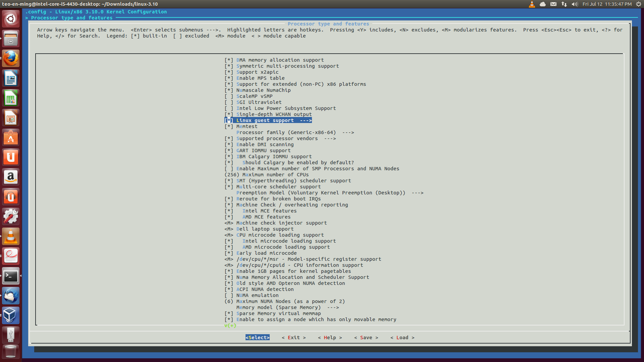The width and height of the screenshot is (644, 362).
Task: Launch LibreOffice Writer from the dock
Action: pyautogui.click(x=11, y=78)
